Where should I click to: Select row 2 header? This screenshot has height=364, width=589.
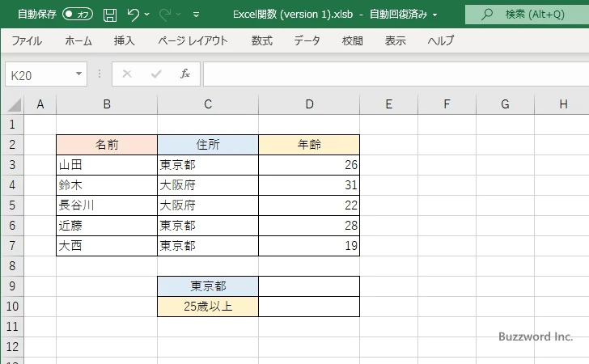click(12, 145)
